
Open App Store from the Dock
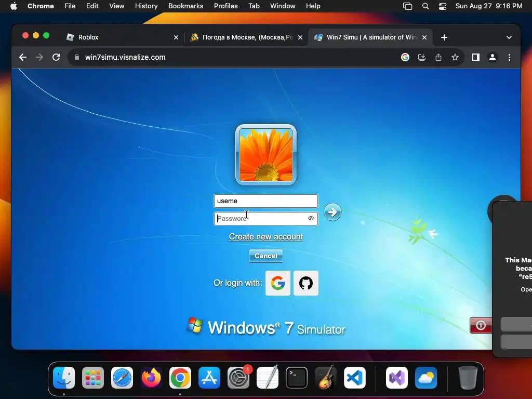[x=209, y=378]
